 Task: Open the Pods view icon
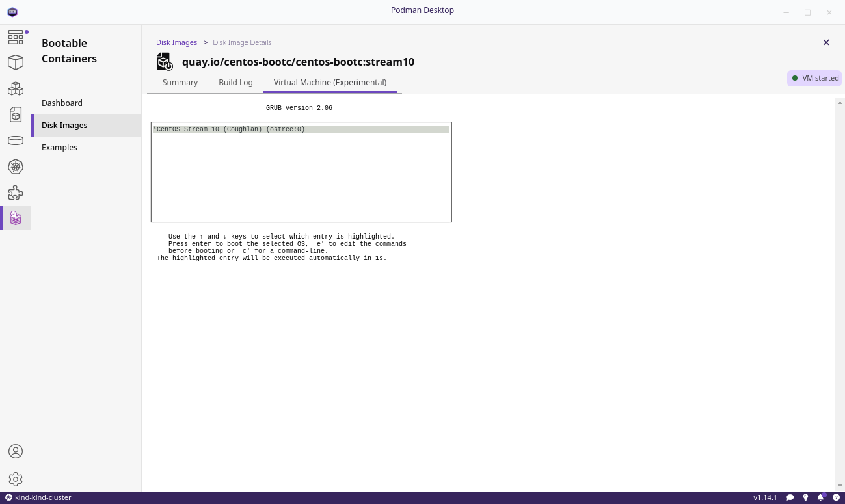(16, 88)
